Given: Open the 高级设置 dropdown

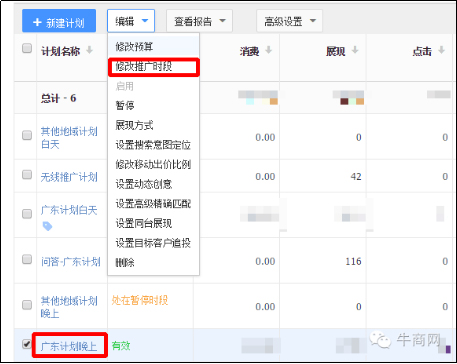Looking at the screenshot, I should pos(289,21).
